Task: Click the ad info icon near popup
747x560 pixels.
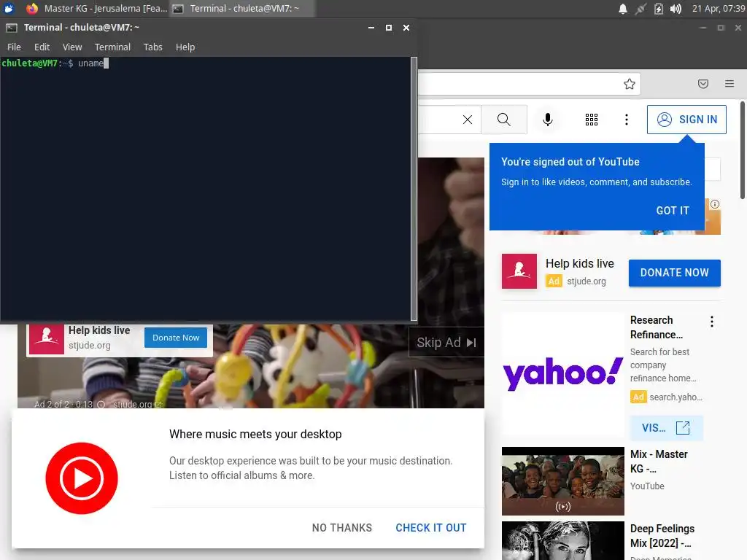Action: [715, 204]
